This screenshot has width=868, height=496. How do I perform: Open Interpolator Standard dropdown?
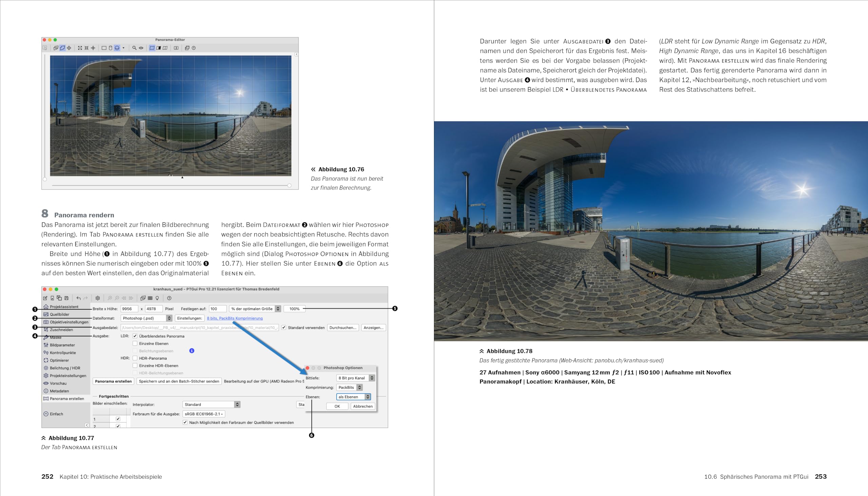(x=212, y=404)
